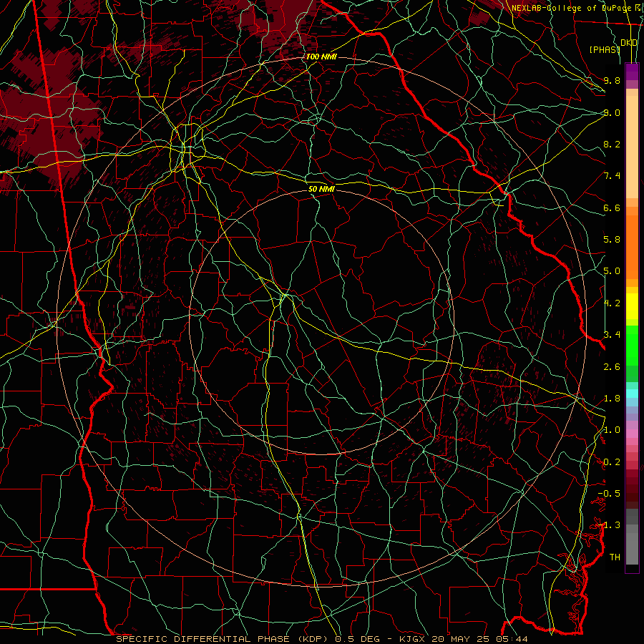Pick the yellow segment of the color bar
Image resolution: width=644 pixels, height=644 pixels.
[632, 306]
